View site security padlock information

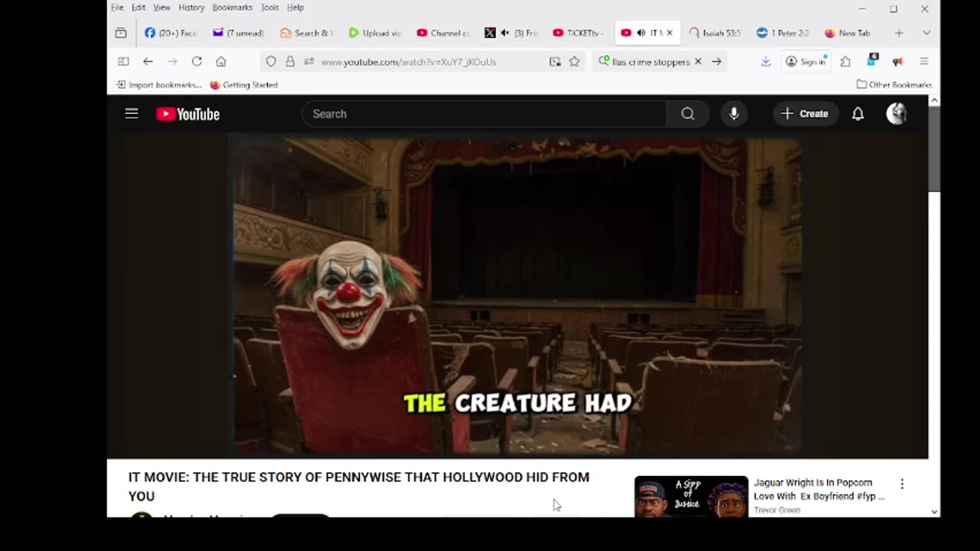coord(290,61)
